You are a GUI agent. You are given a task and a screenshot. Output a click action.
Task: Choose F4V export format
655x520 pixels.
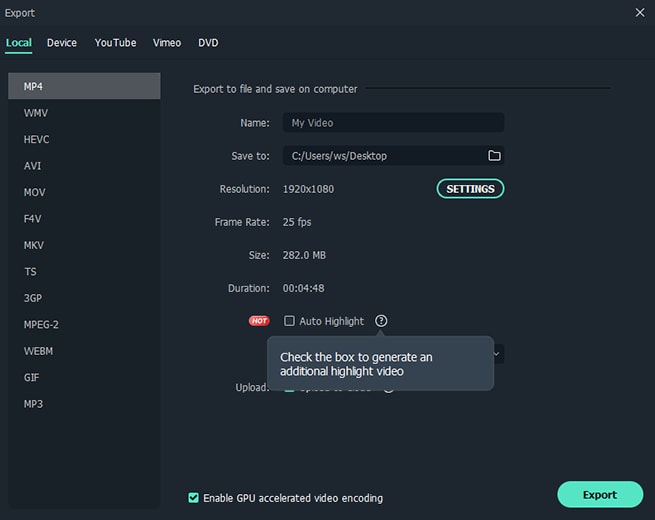click(x=84, y=218)
